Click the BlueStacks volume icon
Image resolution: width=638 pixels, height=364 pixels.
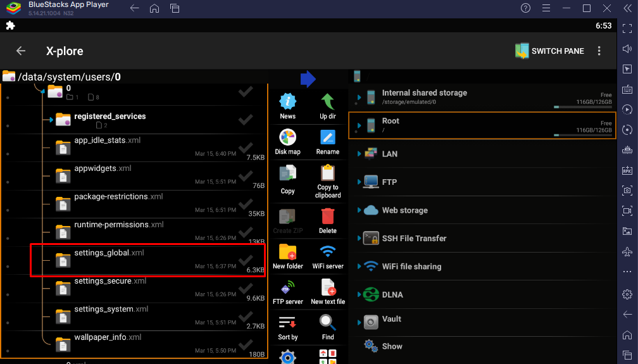627,49
